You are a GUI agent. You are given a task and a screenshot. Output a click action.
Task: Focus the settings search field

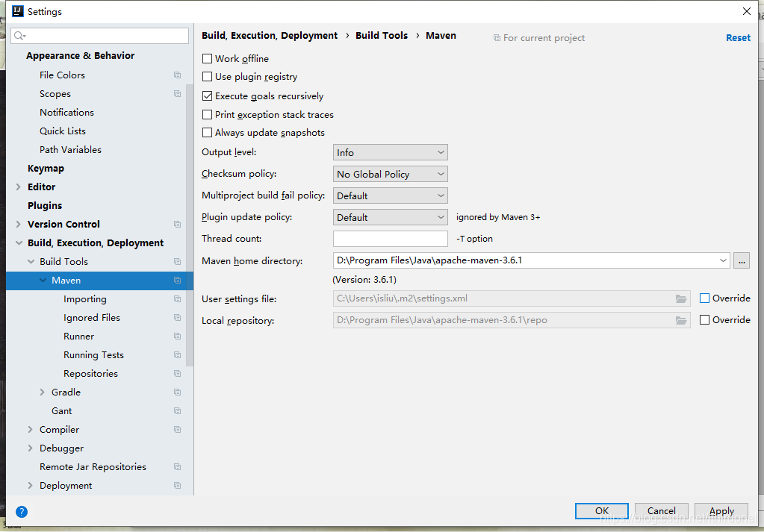100,36
